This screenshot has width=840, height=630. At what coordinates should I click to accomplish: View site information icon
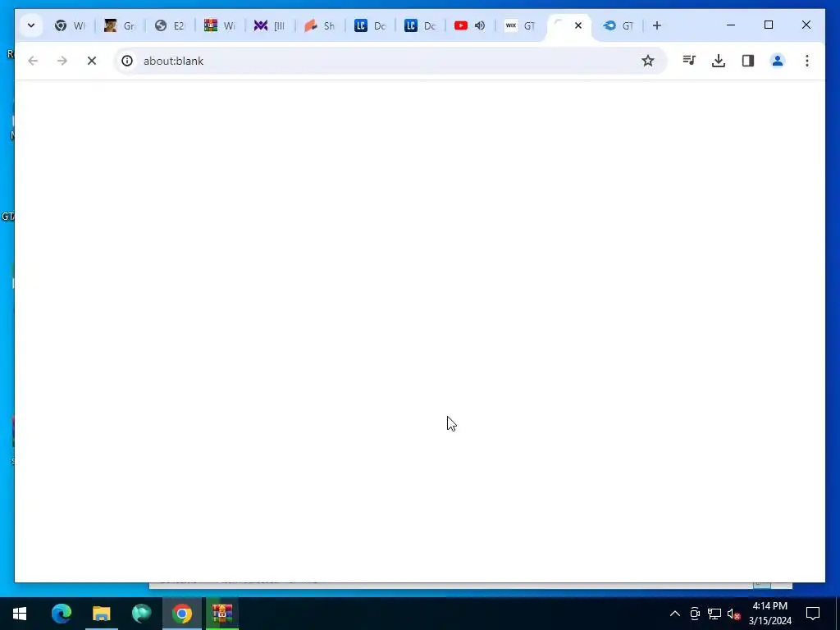[127, 61]
